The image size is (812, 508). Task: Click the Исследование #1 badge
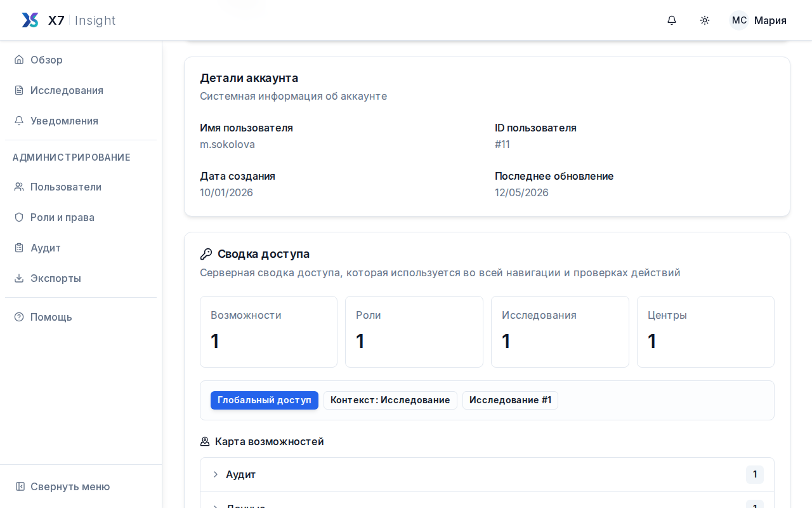510,400
